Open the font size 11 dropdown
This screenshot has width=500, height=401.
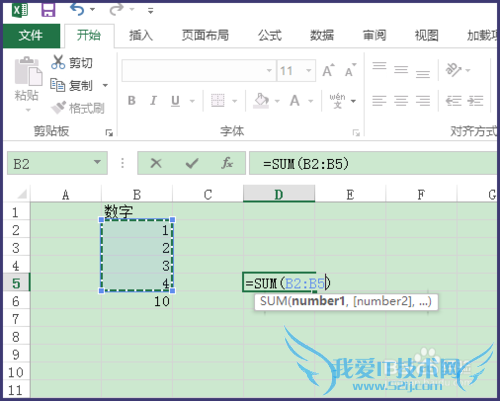[309, 71]
